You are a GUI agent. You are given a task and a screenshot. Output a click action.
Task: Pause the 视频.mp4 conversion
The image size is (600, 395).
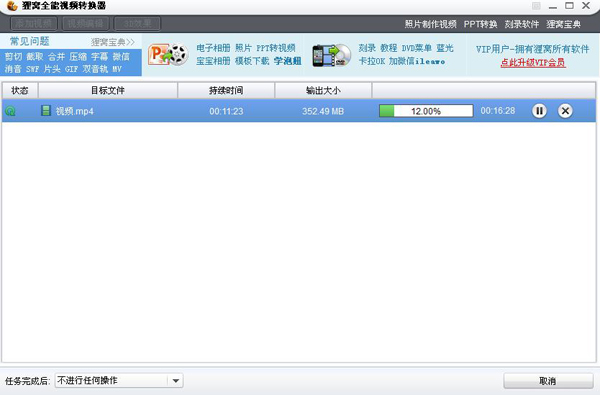point(539,111)
